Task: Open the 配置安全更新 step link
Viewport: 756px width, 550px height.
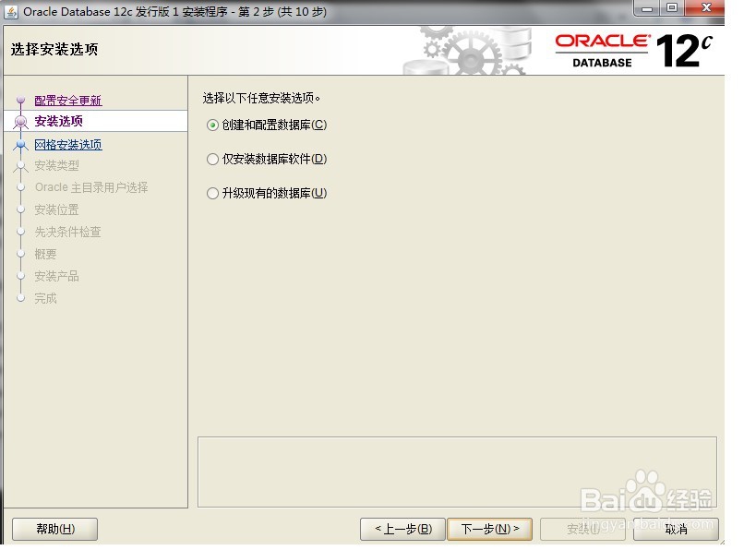Action: tap(68, 101)
